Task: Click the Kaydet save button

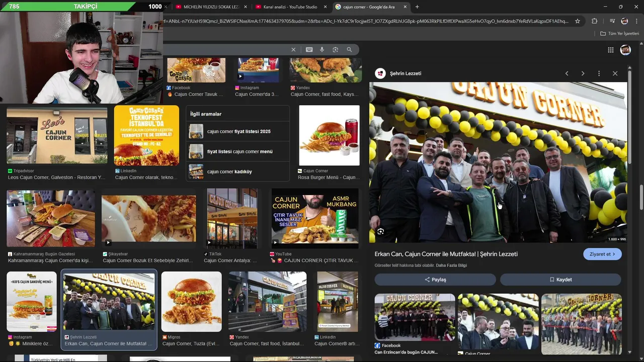Action: click(x=560, y=280)
